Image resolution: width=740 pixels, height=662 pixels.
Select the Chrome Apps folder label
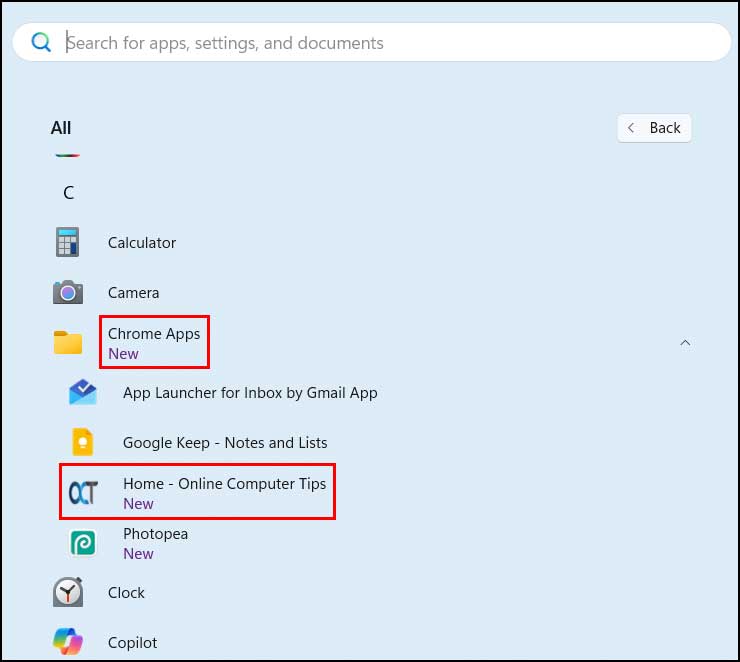154,334
